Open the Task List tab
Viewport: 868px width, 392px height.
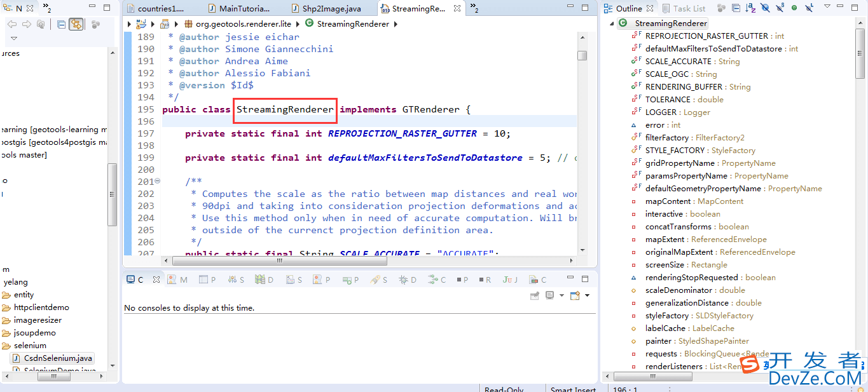pos(684,8)
